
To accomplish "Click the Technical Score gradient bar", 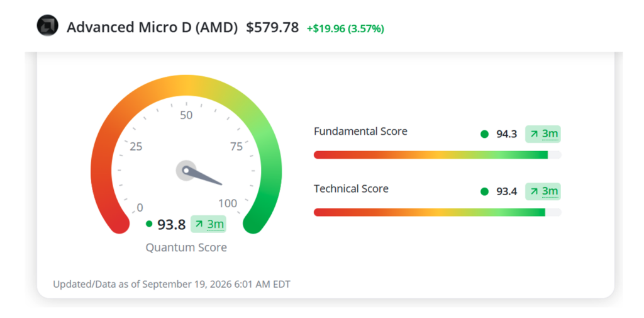I will pos(438,212).
